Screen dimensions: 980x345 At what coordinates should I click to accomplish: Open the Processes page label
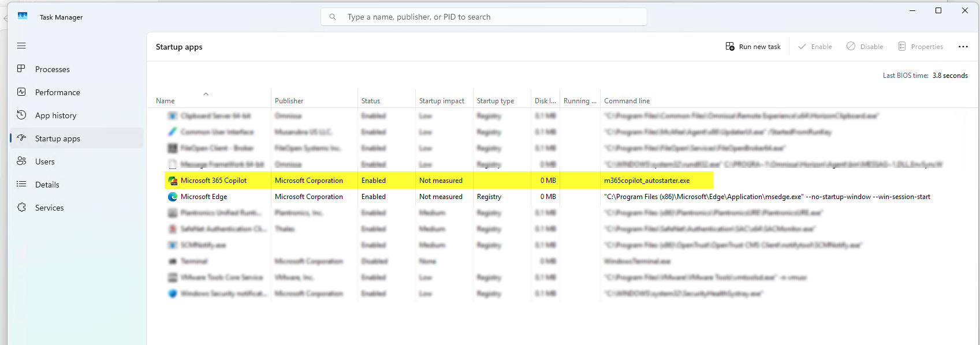pos(53,69)
